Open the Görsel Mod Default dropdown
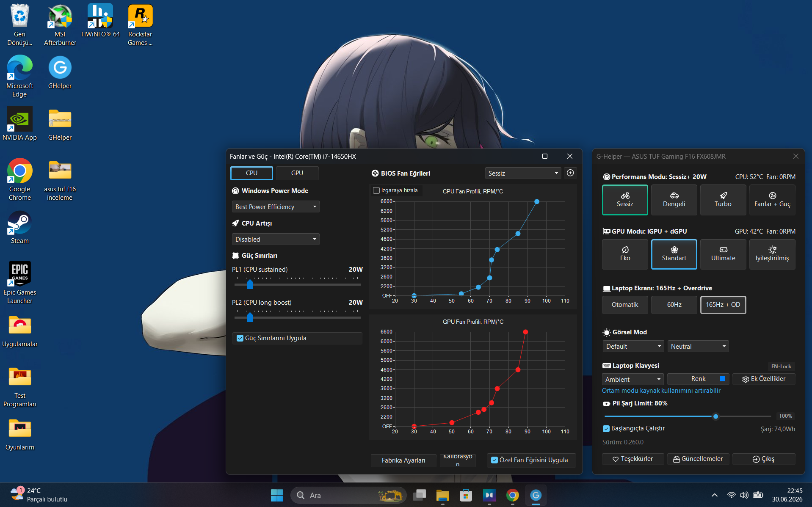Viewport: 812px width, 507px height. 633,346
